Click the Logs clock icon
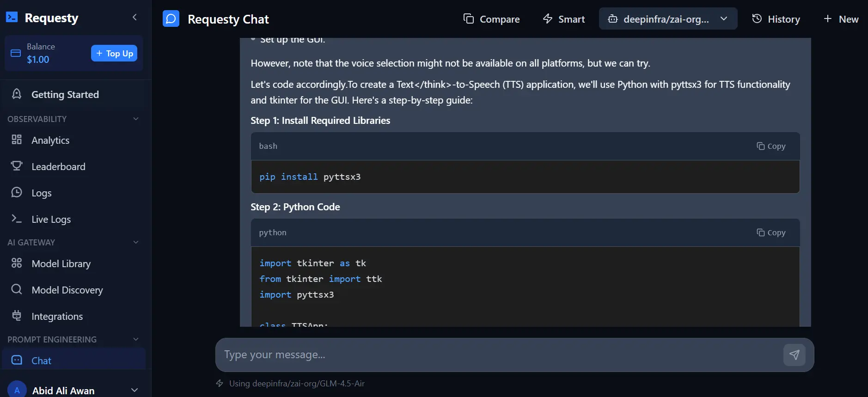This screenshot has width=868, height=397. click(x=17, y=192)
